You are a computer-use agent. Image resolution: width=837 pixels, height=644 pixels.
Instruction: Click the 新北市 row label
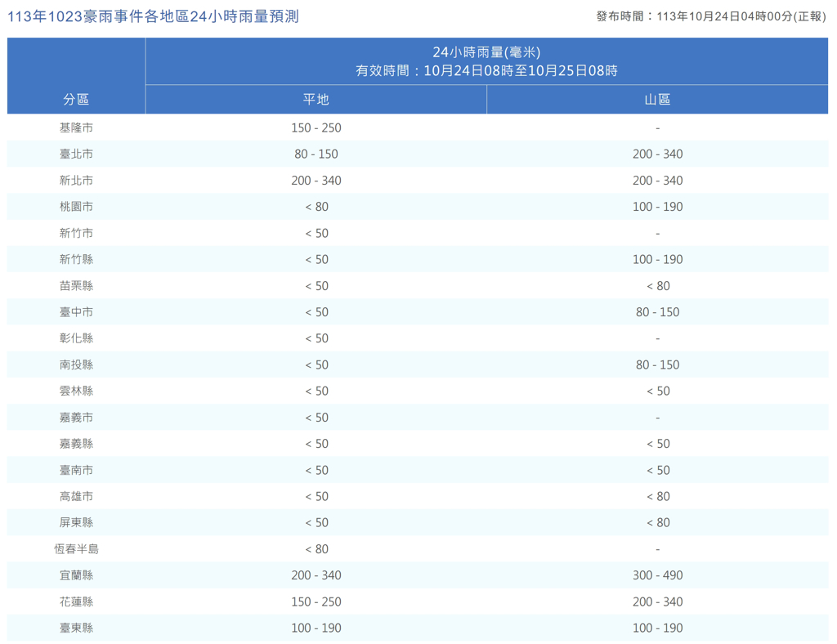[x=76, y=180]
